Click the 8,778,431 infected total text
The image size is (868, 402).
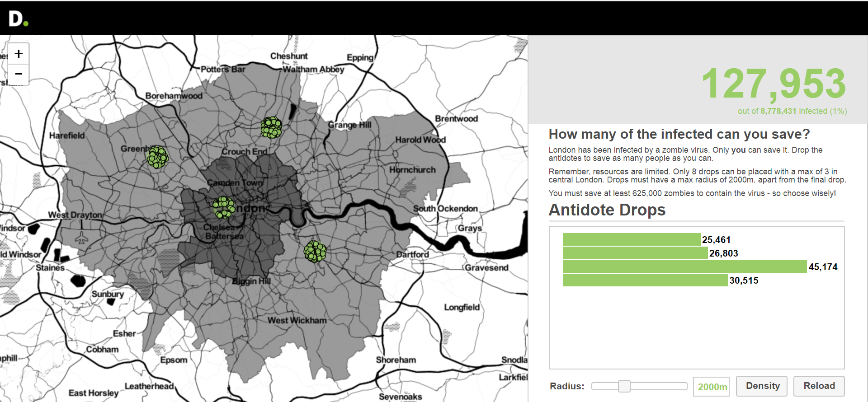(x=778, y=111)
